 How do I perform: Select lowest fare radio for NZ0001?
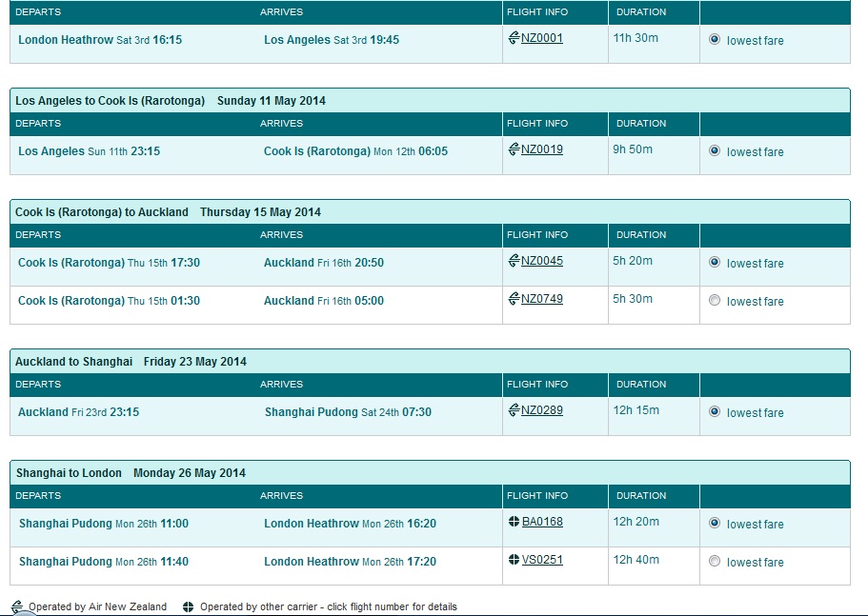click(x=715, y=39)
